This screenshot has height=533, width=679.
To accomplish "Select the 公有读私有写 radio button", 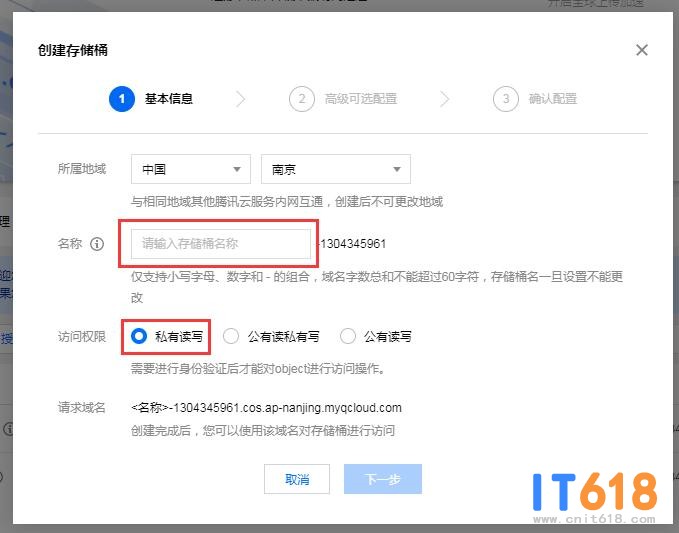I will click(x=231, y=336).
